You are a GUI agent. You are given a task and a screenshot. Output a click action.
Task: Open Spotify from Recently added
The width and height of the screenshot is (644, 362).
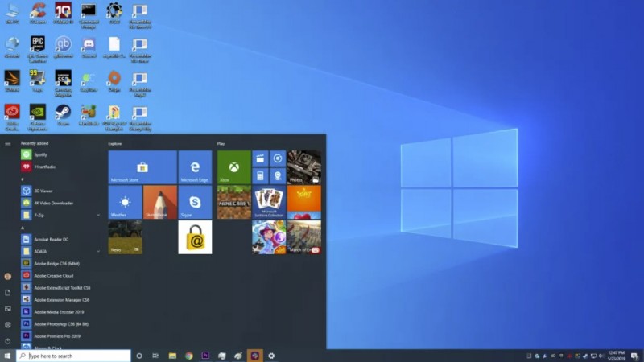click(x=40, y=154)
